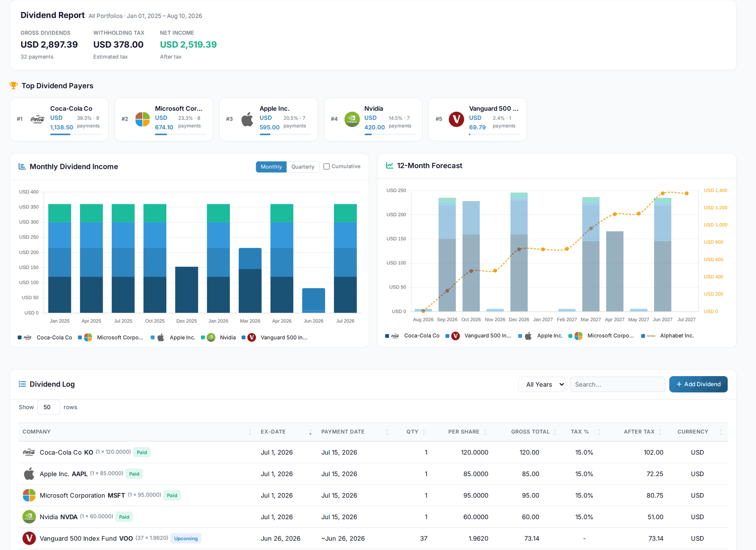Click the Apple logo in top payers card
The width and height of the screenshot is (756, 550).
pyautogui.click(x=247, y=119)
